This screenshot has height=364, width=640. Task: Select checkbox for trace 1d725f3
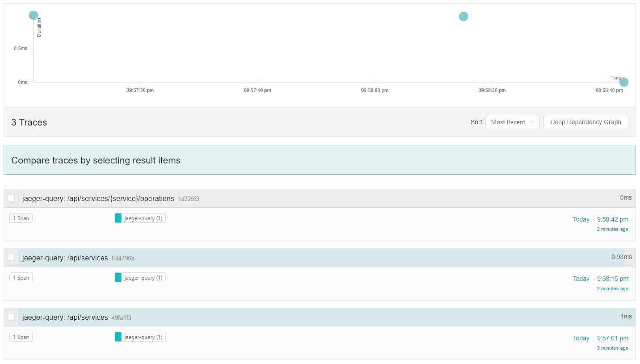point(11,198)
